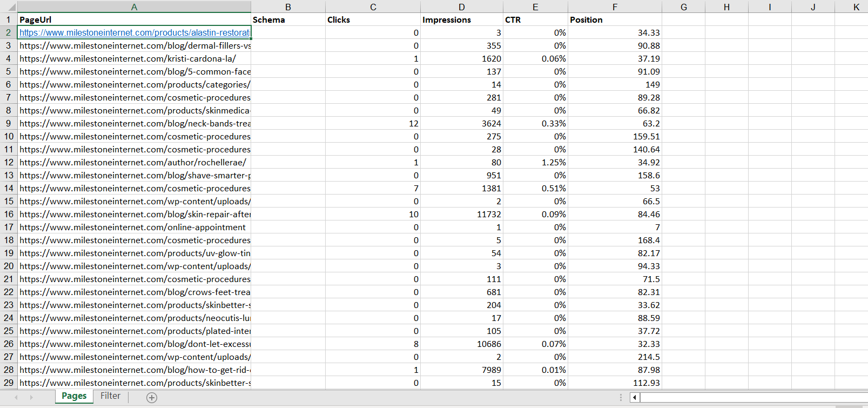Select the neck-bands-trea URL cell
This screenshot has height=408, width=868.
coord(134,123)
